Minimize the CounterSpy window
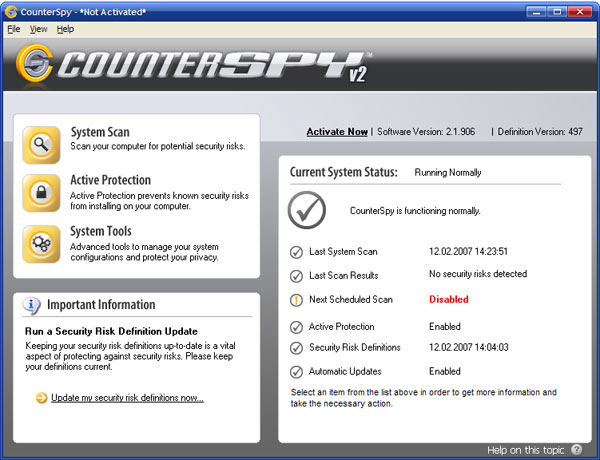This screenshot has height=460, width=600. [x=536, y=12]
